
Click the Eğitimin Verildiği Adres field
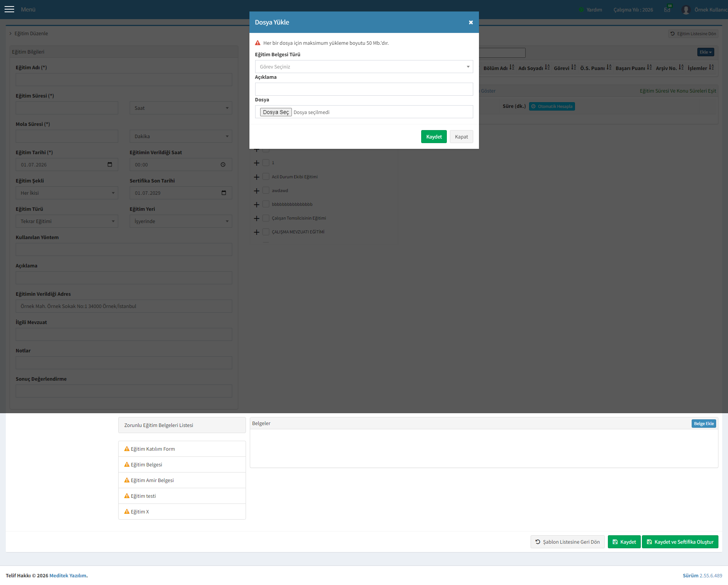click(124, 306)
